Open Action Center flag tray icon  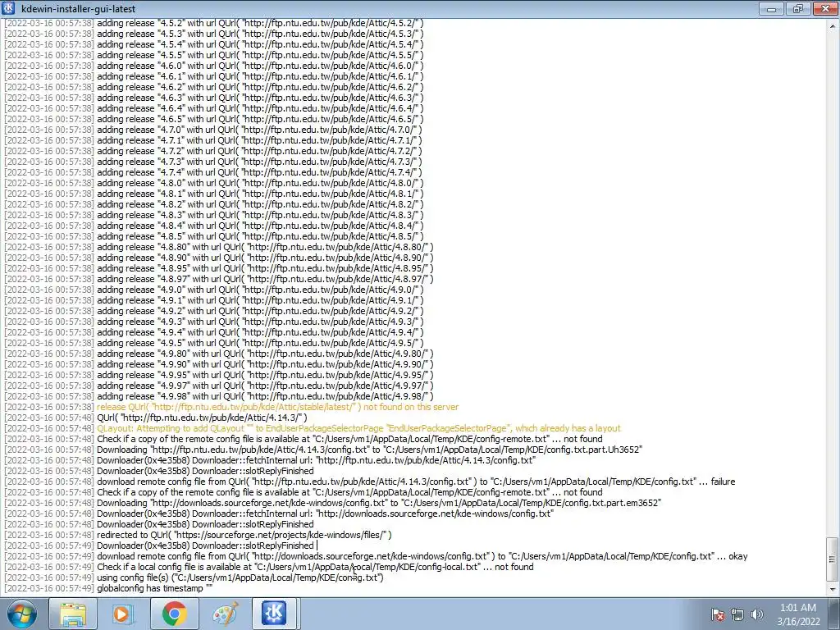718,614
